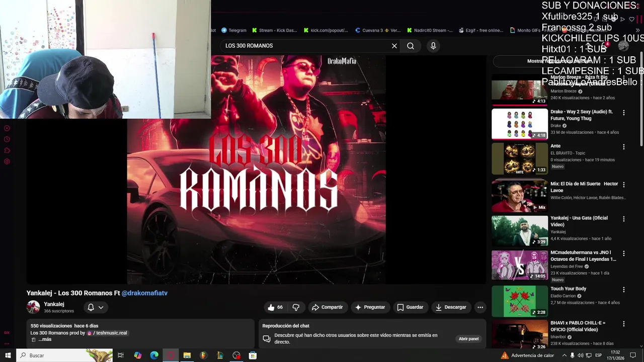Open the teshmusic.real link in description
Screen dimensions: 644x362
pyautogui.click(x=107, y=333)
